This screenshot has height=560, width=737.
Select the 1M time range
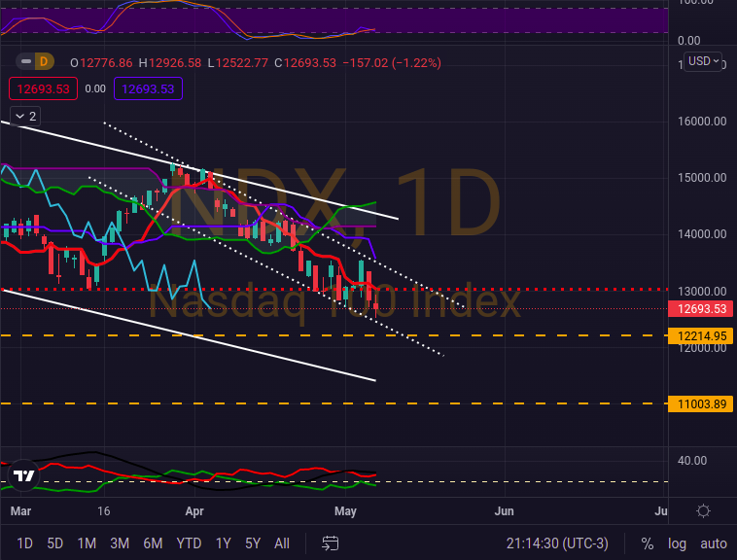(x=87, y=543)
